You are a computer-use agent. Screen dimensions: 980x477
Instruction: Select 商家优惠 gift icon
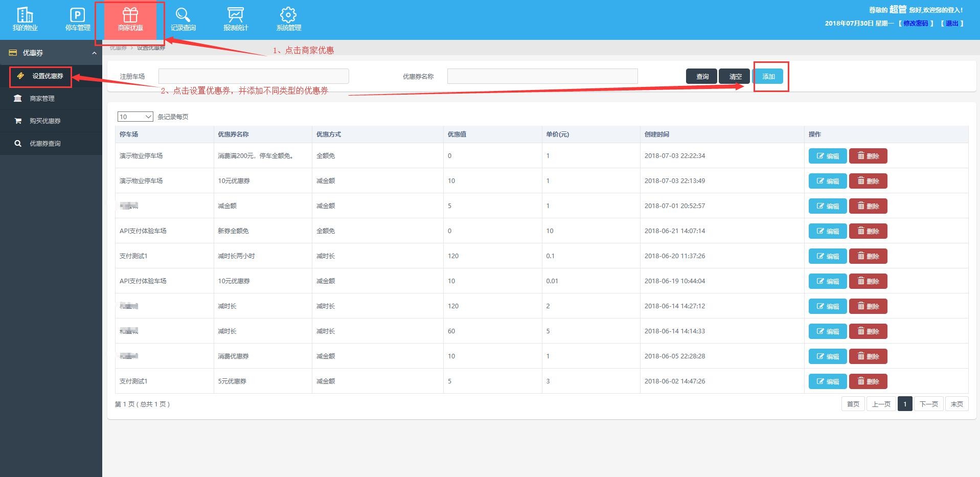130,19
